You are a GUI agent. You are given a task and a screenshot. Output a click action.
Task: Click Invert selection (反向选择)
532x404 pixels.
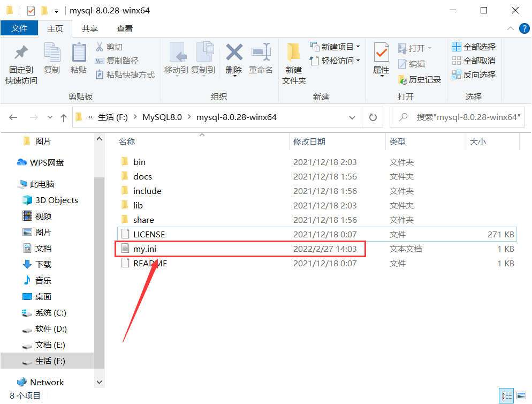474,75
